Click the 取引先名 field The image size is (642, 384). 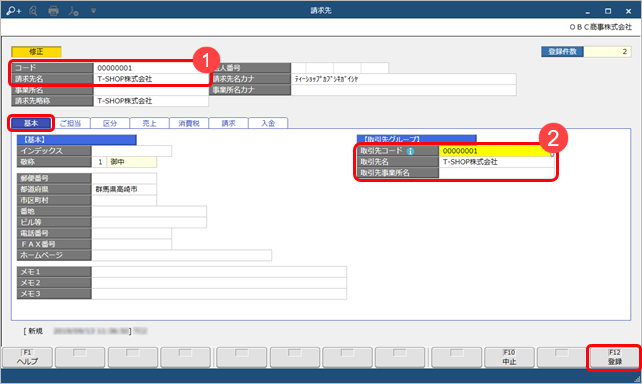pos(496,162)
